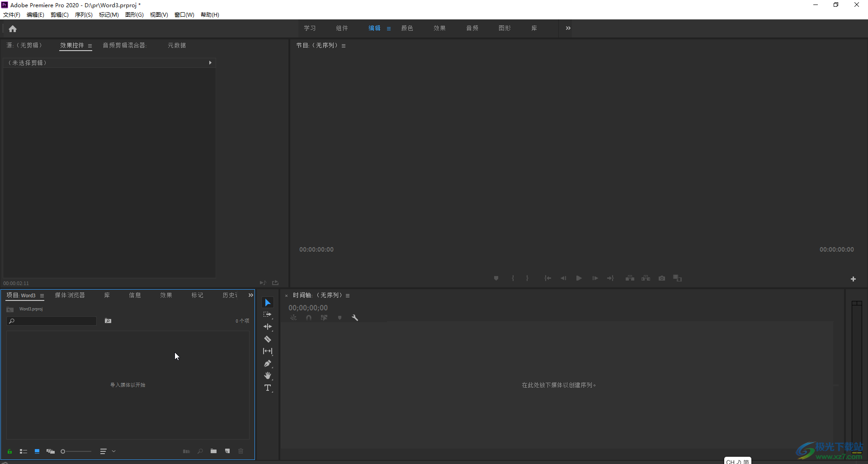The width and height of the screenshot is (868, 464).
Task: Open the 窗口(W) menu
Action: [184, 15]
